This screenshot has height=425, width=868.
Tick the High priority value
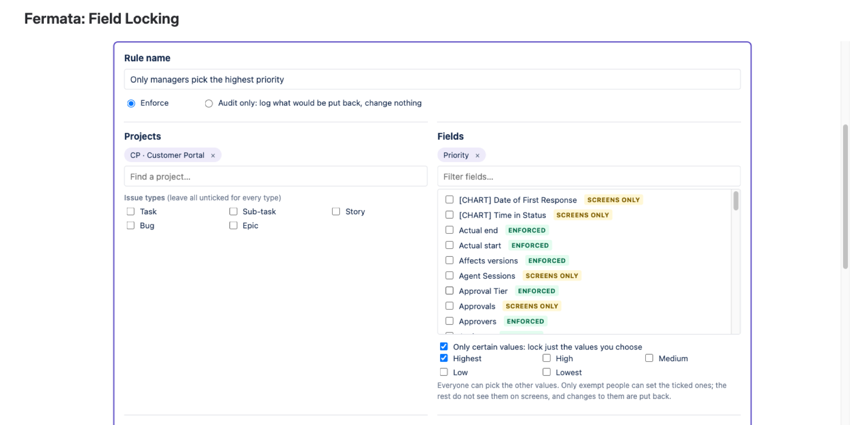click(547, 358)
